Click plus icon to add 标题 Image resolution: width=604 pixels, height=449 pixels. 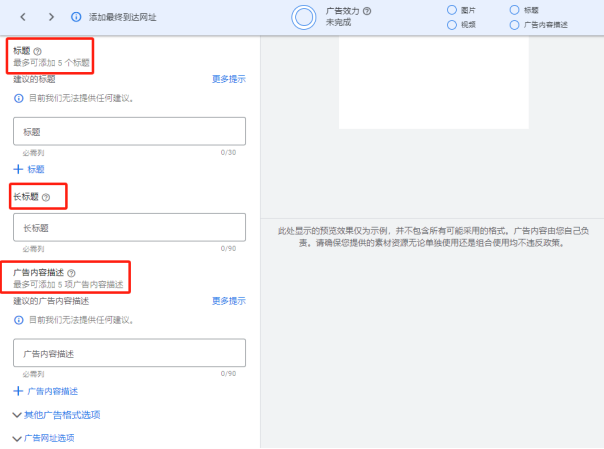click(x=18, y=169)
